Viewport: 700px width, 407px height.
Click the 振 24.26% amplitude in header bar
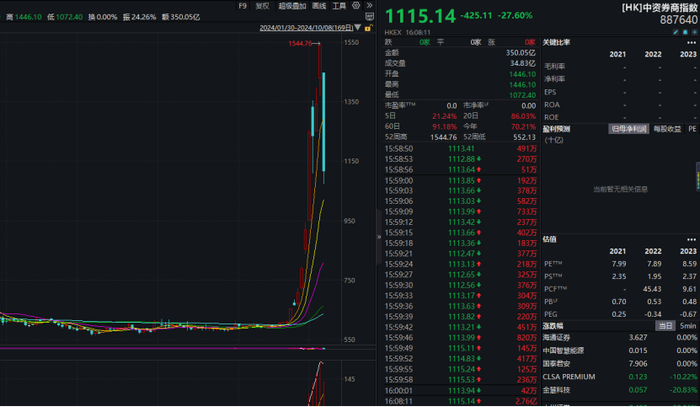point(139,17)
